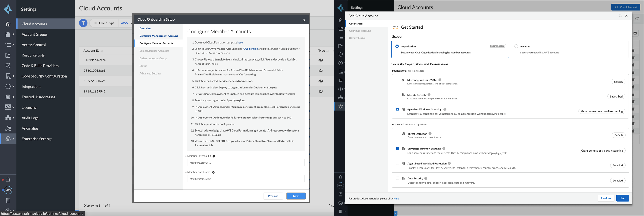Click the key-and-person icon beside the Anomalies item
The width and height of the screenshot is (644, 216).
pyautogui.click(x=8, y=128)
